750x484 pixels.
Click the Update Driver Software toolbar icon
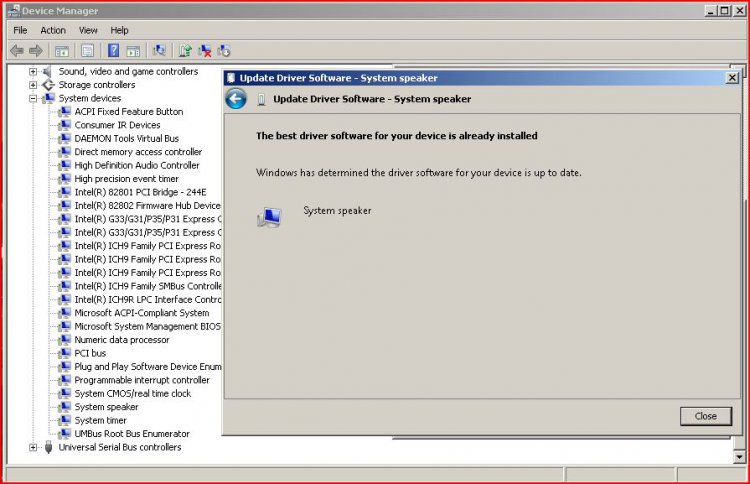(185, 51)
